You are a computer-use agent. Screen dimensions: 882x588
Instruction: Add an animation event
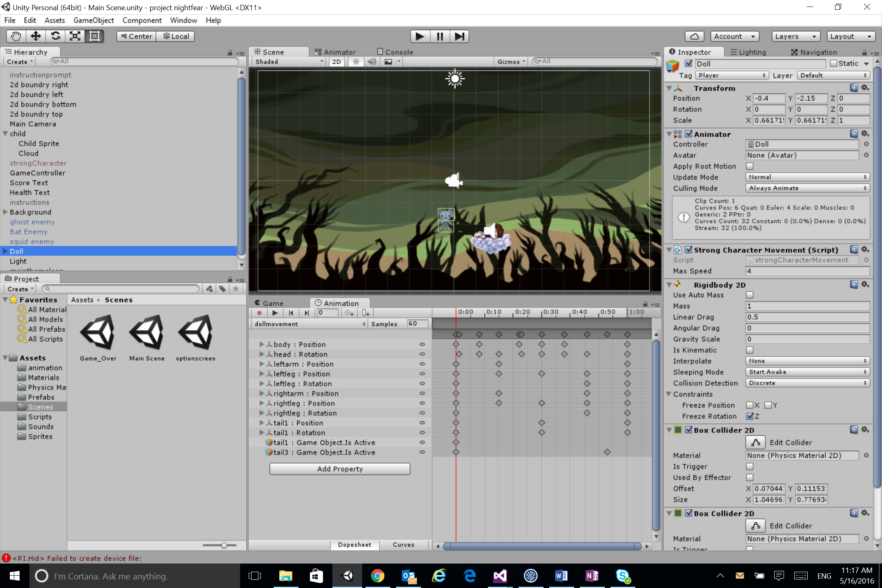point(366,313)
